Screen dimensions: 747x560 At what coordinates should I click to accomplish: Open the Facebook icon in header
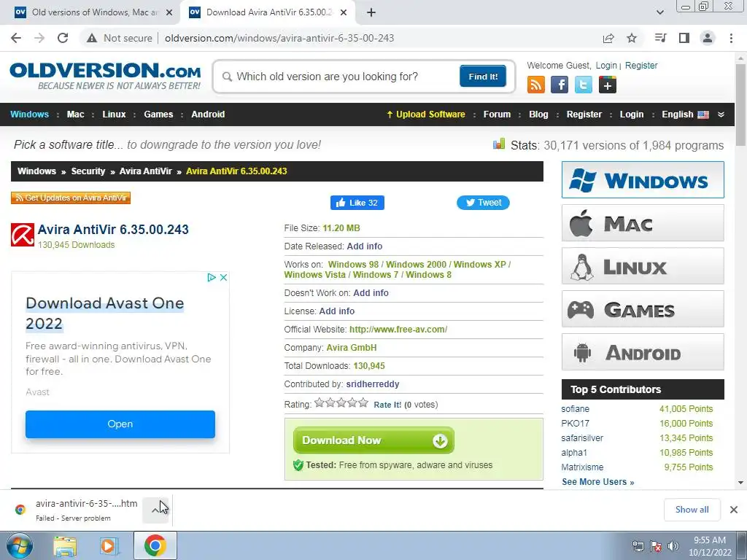pos(560,85)
